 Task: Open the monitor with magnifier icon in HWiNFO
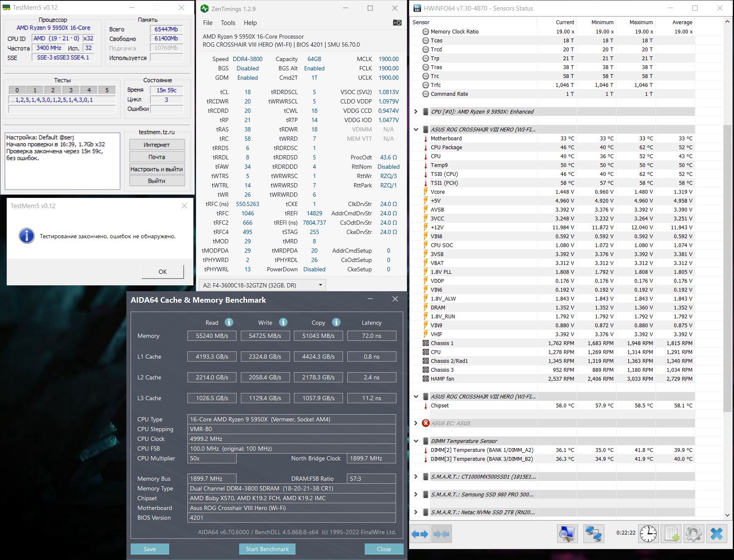[567, 534]
